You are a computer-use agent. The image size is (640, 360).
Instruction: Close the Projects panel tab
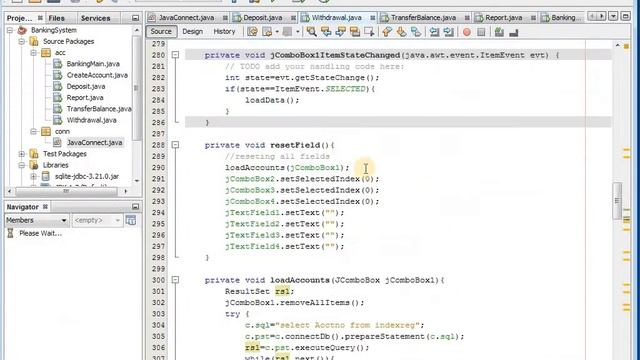pos(40,18)
